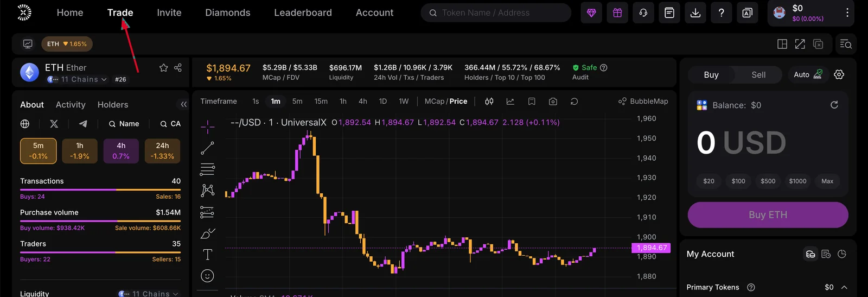Image resolution: width=868 pixels, height=297 pixels.
Task: Select the 24h stats period card
Action: click(162, 151)
